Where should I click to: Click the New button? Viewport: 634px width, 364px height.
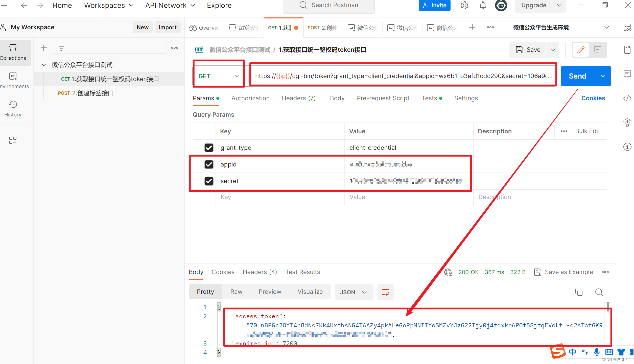pos(143,27)
